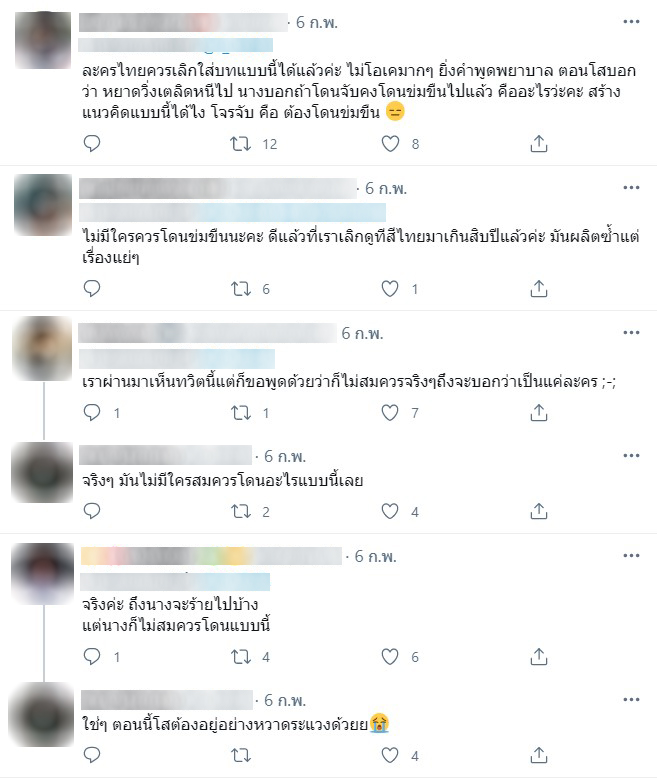Screen dimensions: 657x779
Task: Share the last tweet with crying emoji
Action: coord(539,755)
